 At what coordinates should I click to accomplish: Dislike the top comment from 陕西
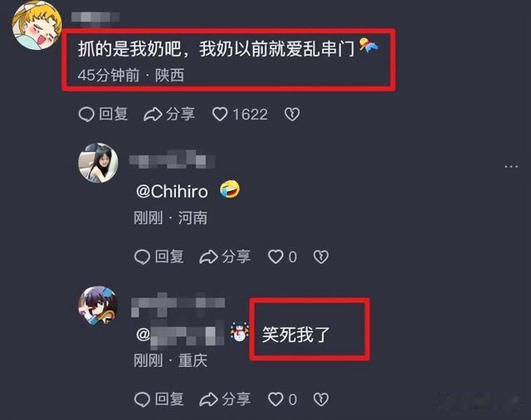[292, 115]
